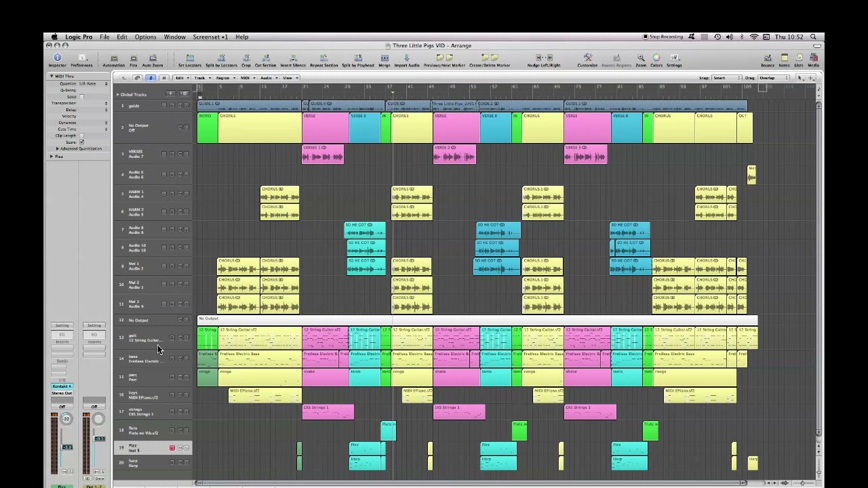Open the Drag Overlap dropdown
This screenshot has height=488, width=868.
pyautogui.click(x=773, y=78)
